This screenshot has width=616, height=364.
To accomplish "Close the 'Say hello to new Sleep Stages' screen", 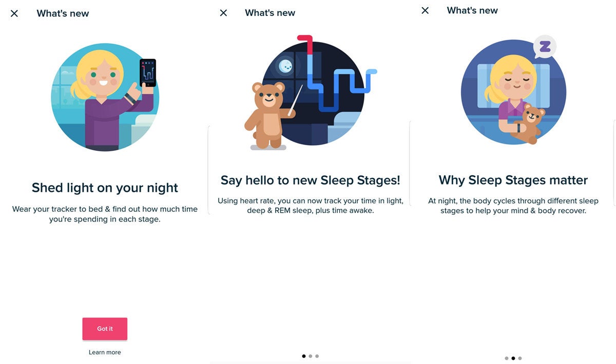I will tap(223, 13).
